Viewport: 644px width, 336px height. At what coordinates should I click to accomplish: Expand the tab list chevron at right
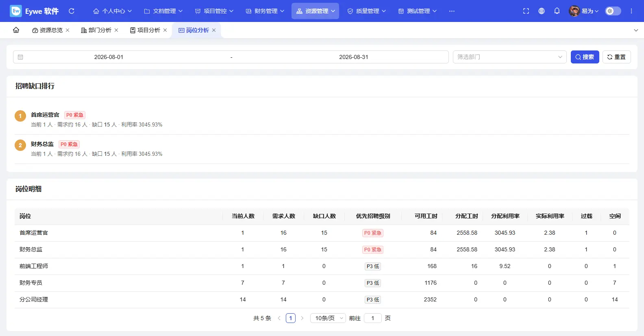[x=636, y=30]
